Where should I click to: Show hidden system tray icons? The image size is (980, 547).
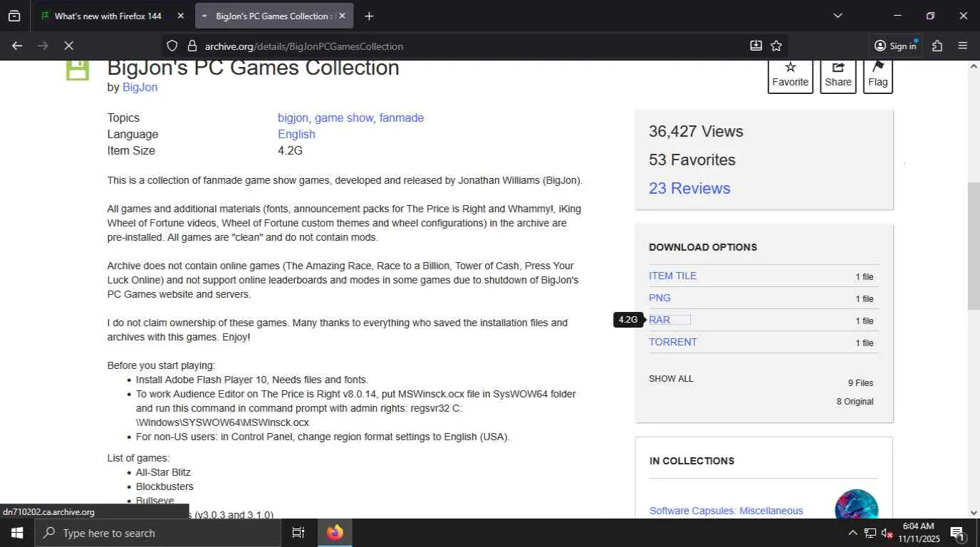pos(853,533)
